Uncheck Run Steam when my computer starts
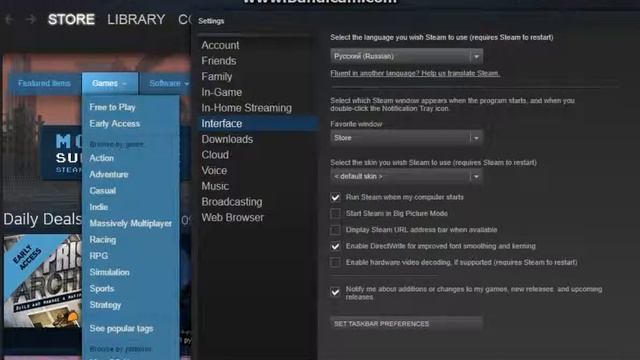Viewport: 640px width, 360px height. pos(336,198)
